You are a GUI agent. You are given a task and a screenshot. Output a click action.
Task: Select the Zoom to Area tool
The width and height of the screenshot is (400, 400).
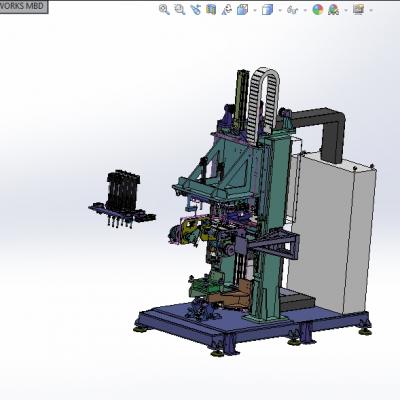click(x=180, y=9)
